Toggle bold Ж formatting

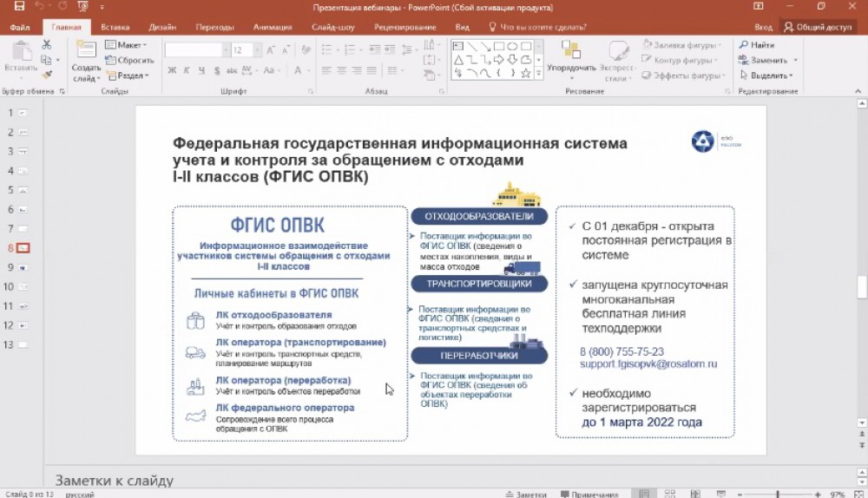[x=172, y=70]
